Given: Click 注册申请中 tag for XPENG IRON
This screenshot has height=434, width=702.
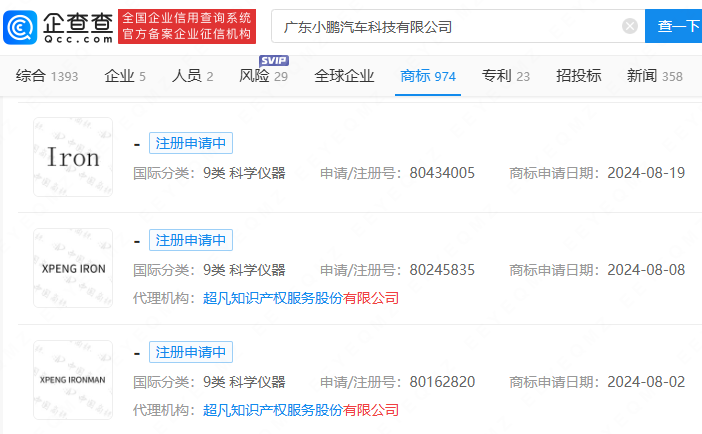Looking at the screenshot, I should 191,240.
